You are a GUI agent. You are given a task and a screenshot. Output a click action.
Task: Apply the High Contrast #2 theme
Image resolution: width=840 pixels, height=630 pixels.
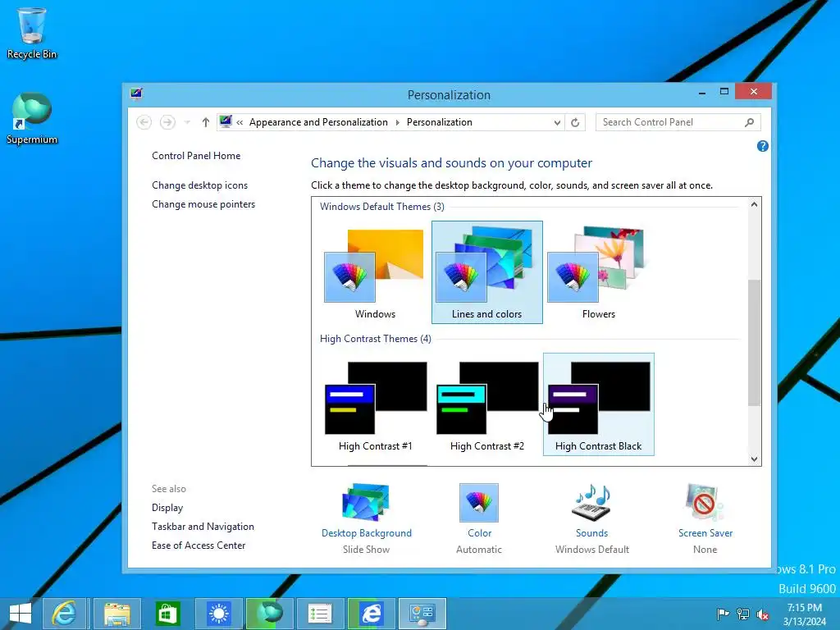tap(487, 405)
